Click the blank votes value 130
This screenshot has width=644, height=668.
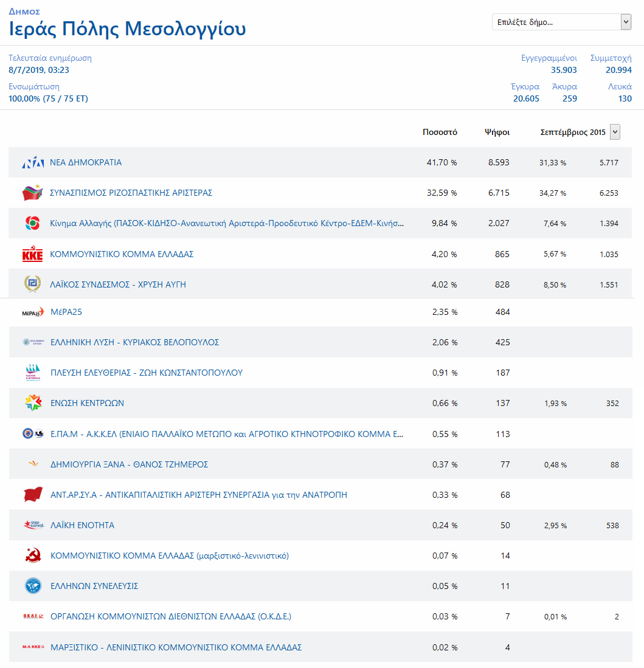point(625,98)
